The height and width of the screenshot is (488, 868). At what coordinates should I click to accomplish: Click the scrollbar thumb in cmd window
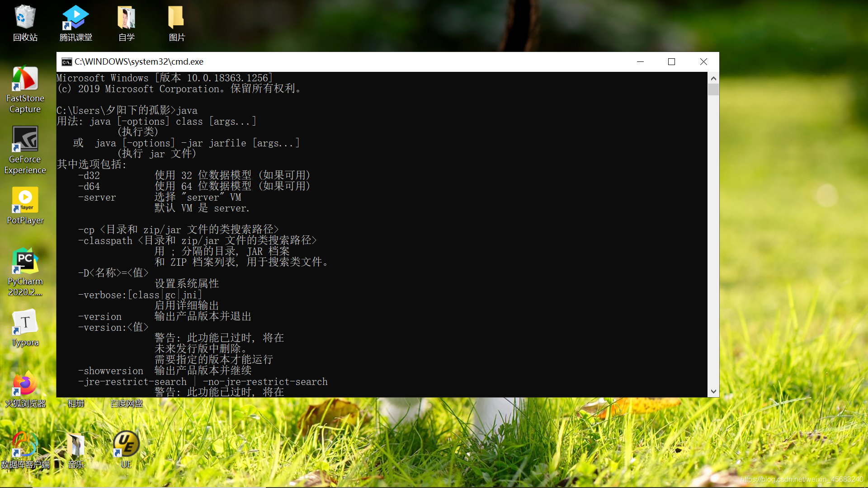[x=713, y=89]
